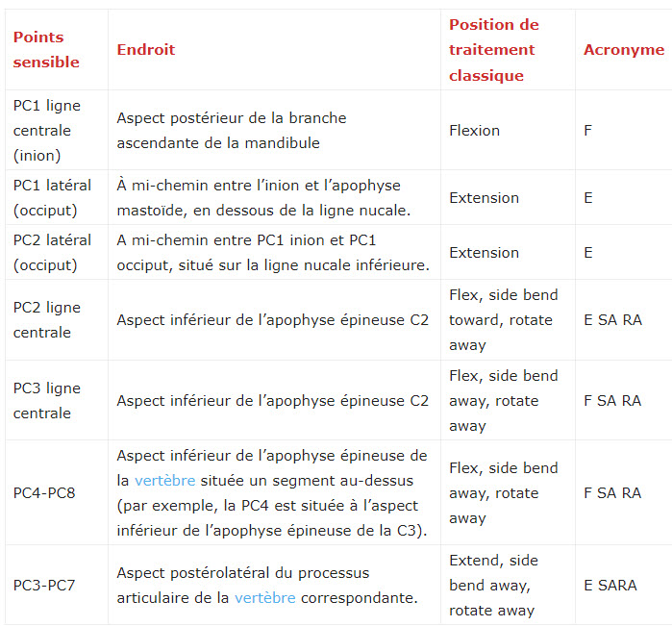Select the PC2 ligne centrale cell

coord(46,320)
